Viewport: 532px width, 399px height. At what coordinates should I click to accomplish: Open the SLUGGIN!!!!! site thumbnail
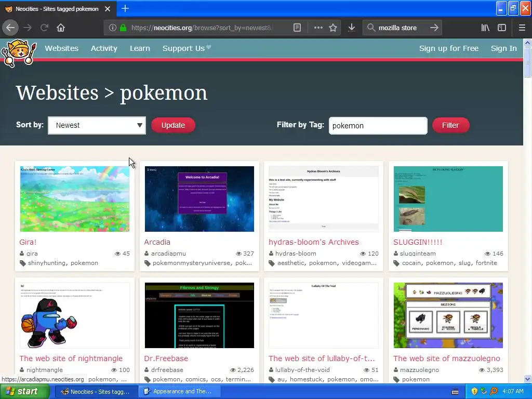coord(448,199)
